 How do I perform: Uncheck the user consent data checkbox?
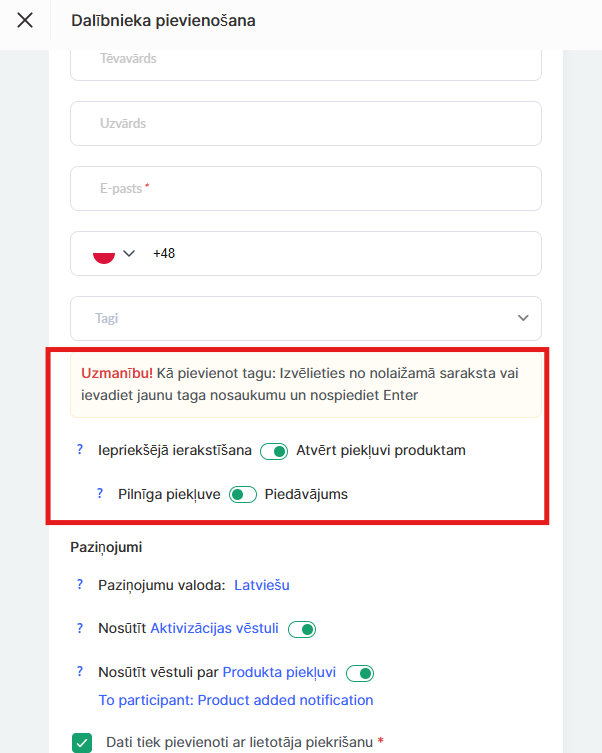[x=83, y=742]
